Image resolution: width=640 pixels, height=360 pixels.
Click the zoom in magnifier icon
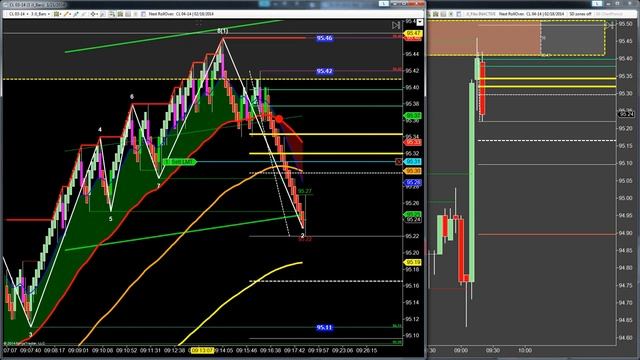[x=103, y=14]
